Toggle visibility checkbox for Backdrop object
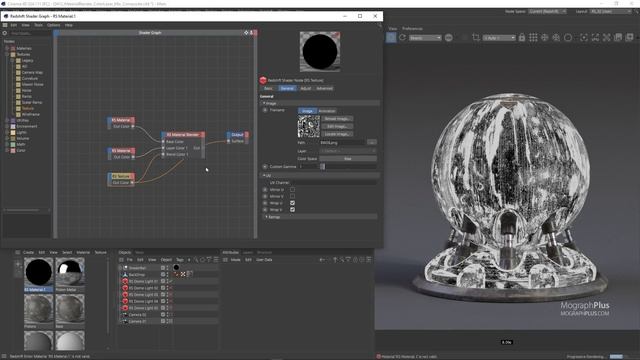Image resolution: width=640 pixels, height=360 pixels. 163,275
